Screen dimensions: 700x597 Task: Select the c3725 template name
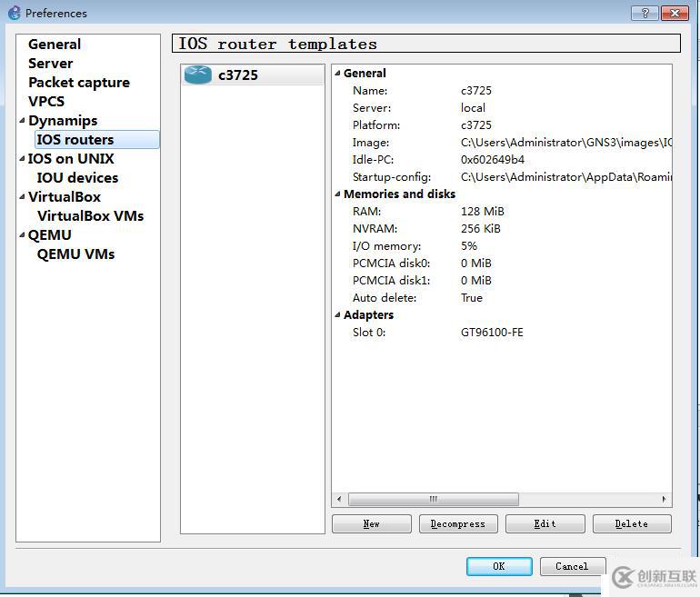[x=238, y=75]
